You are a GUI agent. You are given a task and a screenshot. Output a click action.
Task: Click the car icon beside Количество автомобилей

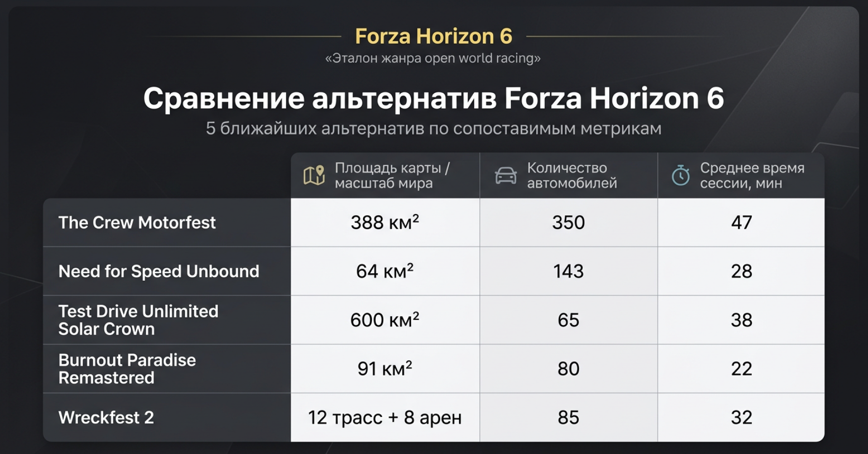[x=506, y=175]
